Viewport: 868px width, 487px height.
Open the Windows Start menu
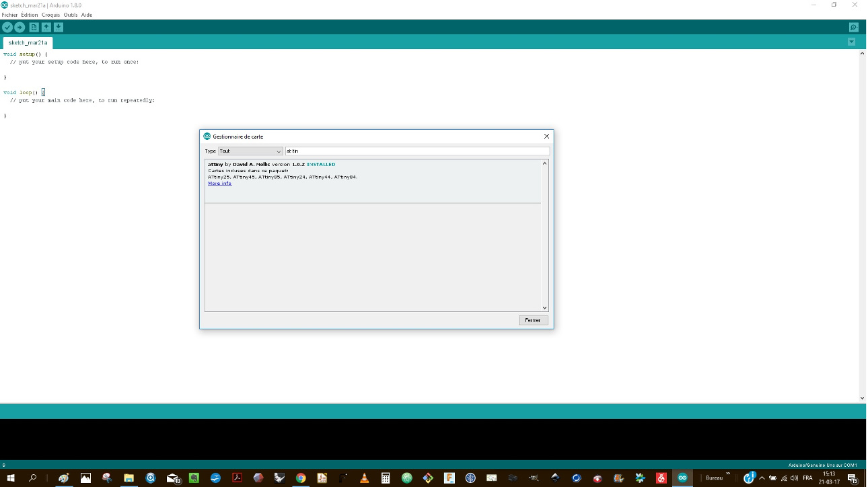[x=11, y=478]
